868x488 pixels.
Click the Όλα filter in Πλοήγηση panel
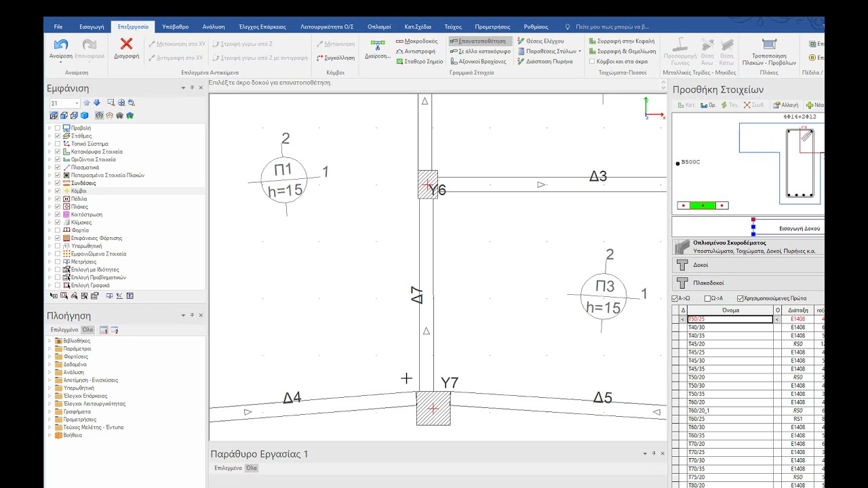point(87,330)
